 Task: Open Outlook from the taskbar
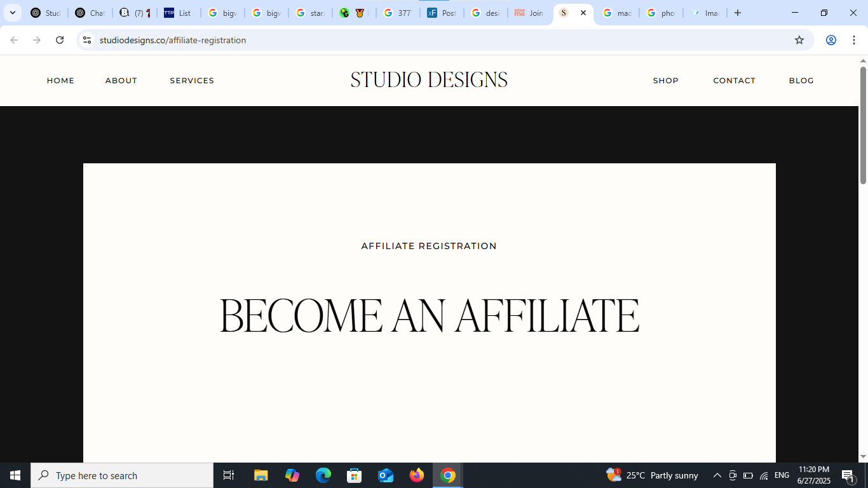[x=386, y=475]
